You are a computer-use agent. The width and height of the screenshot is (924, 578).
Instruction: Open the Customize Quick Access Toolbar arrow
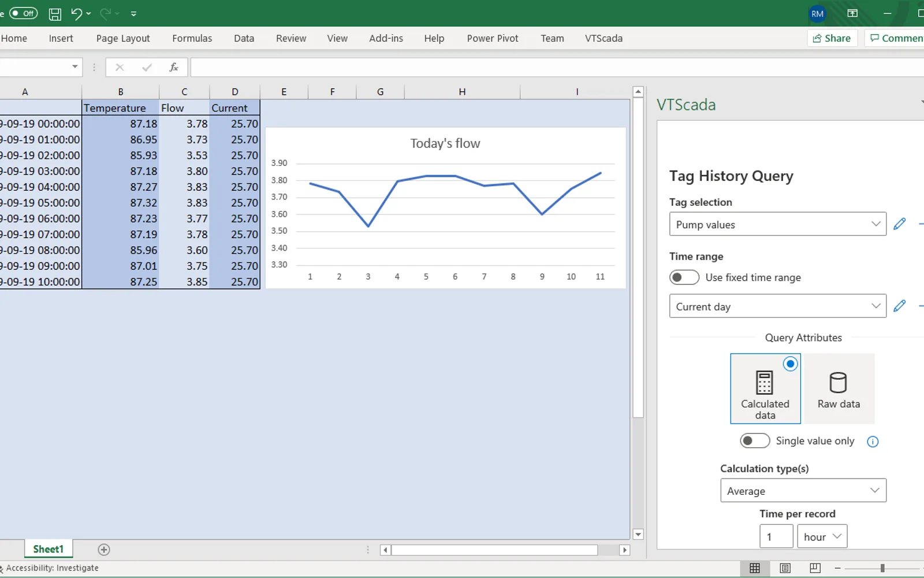133,14
